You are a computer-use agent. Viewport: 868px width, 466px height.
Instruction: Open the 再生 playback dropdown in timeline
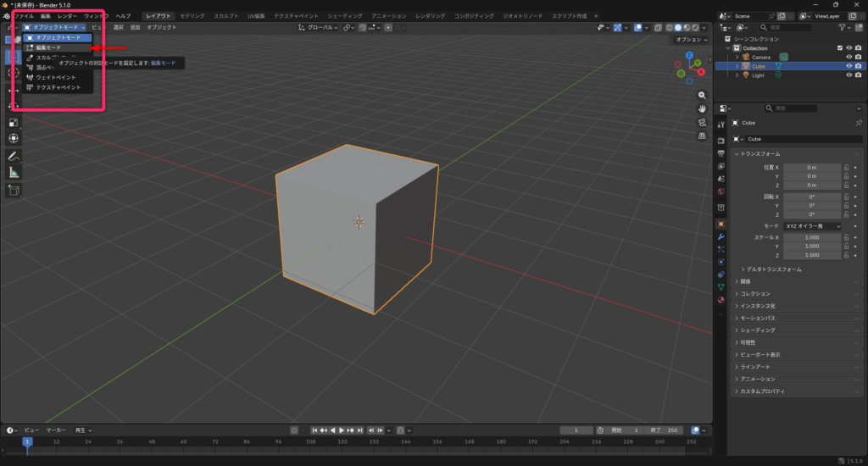(83, 430)
